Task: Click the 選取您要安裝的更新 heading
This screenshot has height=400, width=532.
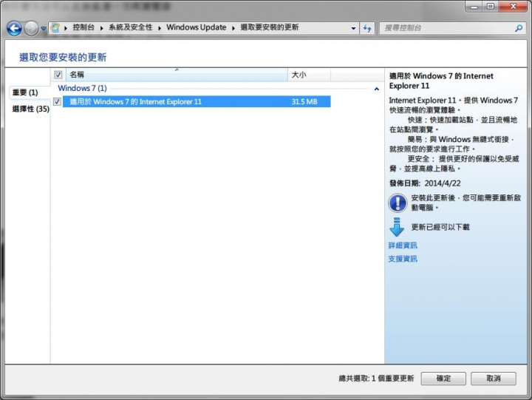Action: coord(63,57)
